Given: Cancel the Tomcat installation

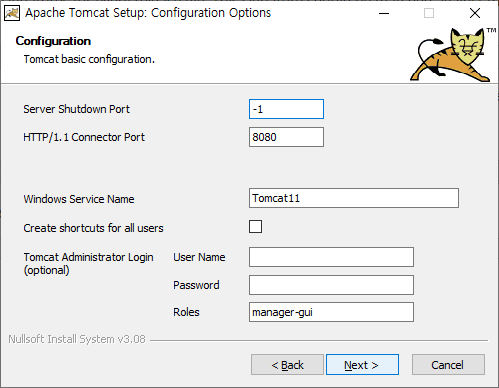Looking at the screenshot, I should (x=448, y=365).
